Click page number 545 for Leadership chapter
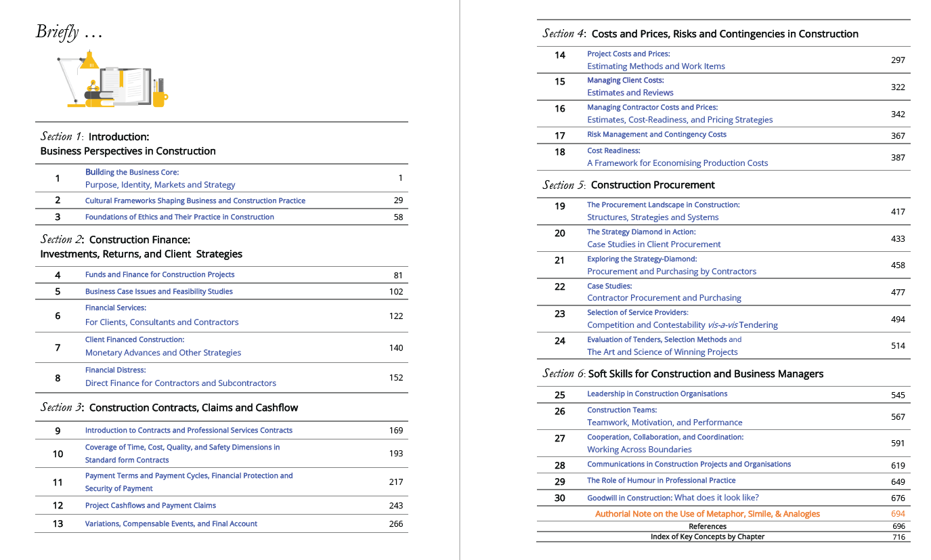The height and width of the screenshot is (560, 931). [898, 395]
